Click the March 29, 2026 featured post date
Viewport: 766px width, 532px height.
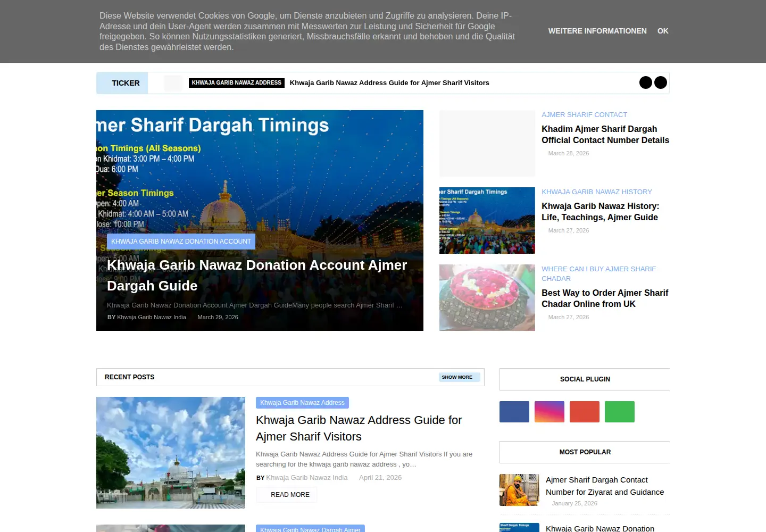coord(218,317)
